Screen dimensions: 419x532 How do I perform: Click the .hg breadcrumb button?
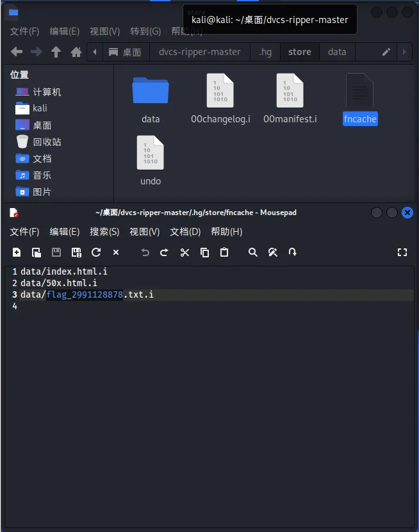coord(265,52)
